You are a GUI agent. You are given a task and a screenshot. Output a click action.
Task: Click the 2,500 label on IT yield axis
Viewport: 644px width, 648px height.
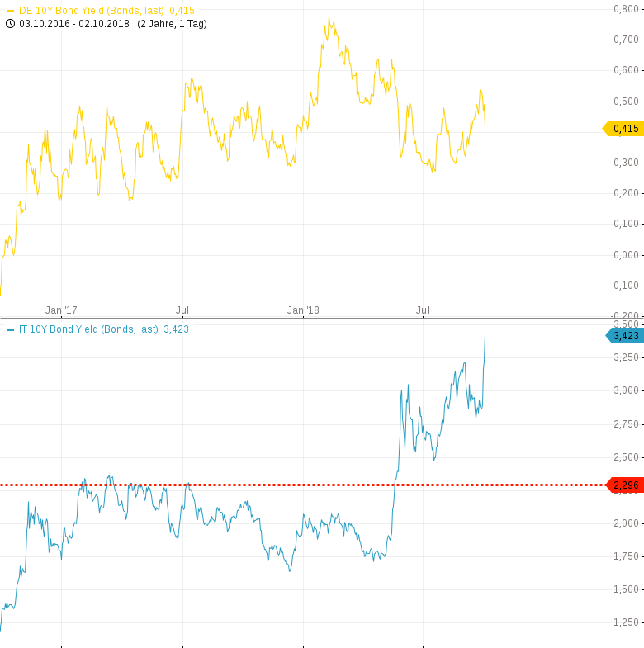click(x=626, y=457)
